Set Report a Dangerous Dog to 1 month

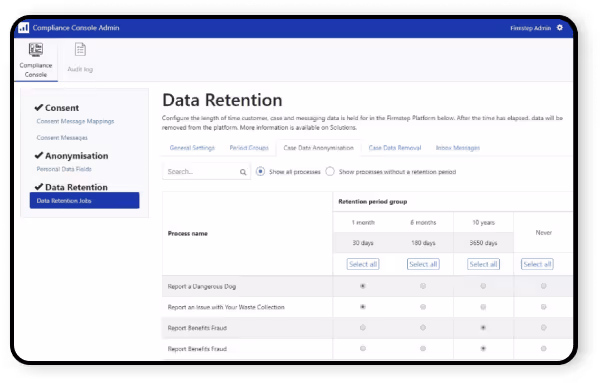[363, 286]
